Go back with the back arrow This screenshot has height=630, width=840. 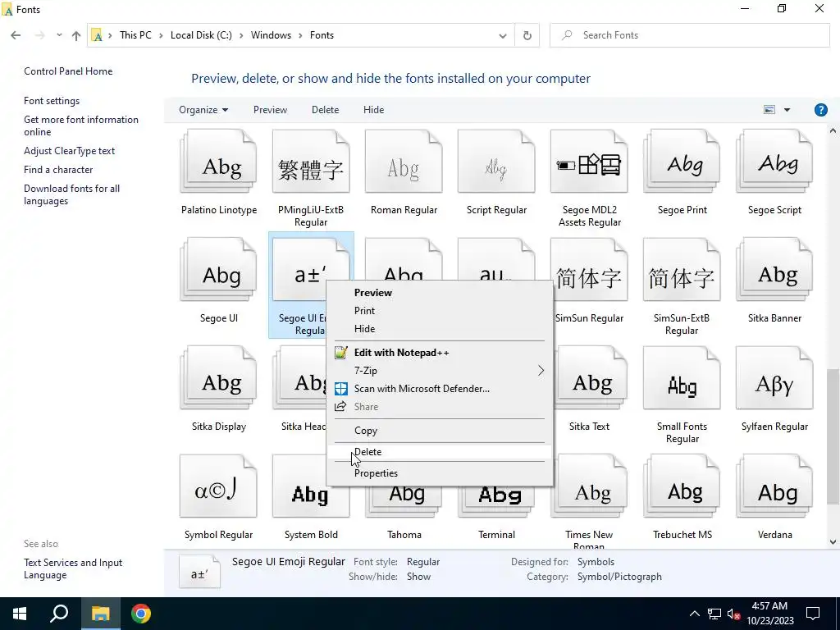tap(16, 35)
